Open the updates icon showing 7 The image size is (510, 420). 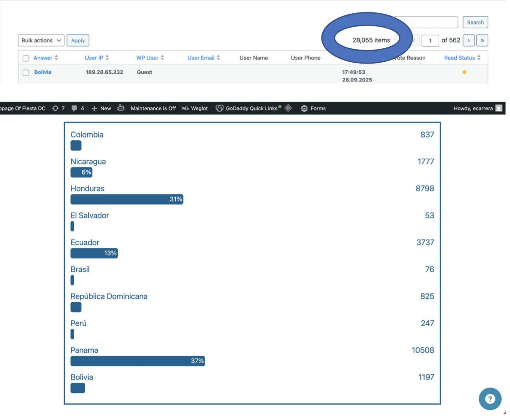click(x=58, y=108)
